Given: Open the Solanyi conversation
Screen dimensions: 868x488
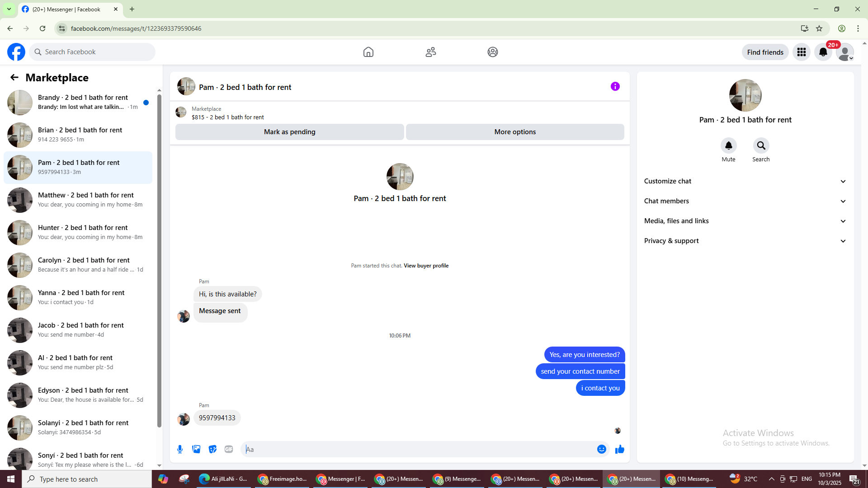Looking at the screenshot, I should [x=78, y=427].
